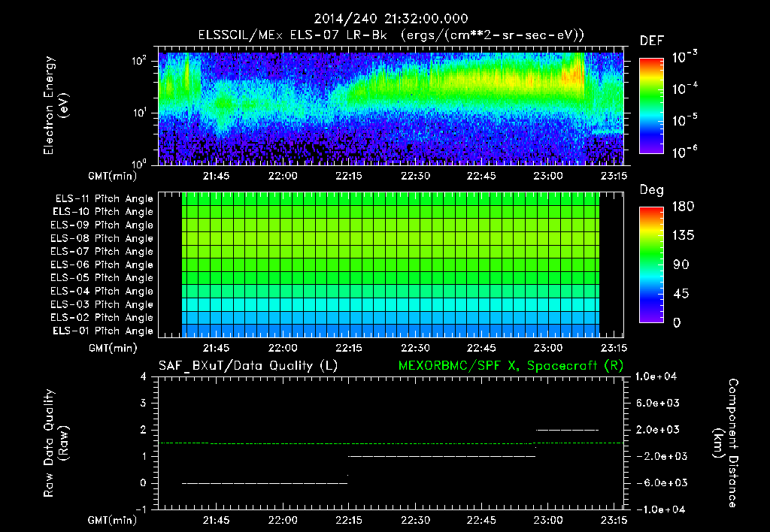Click 23:15 on the data quality time axis
770x532 pixels.
tap(614, 520)
